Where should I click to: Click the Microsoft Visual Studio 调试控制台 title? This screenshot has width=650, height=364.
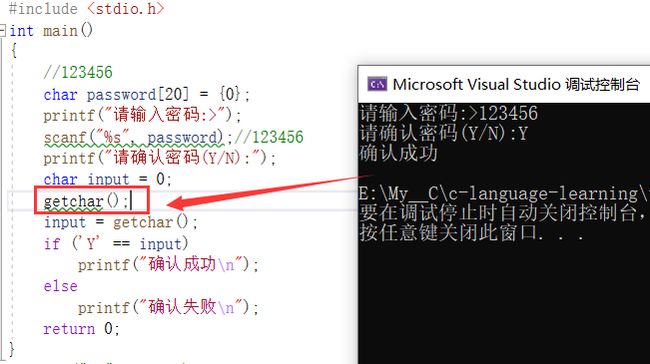coord(516,85)
